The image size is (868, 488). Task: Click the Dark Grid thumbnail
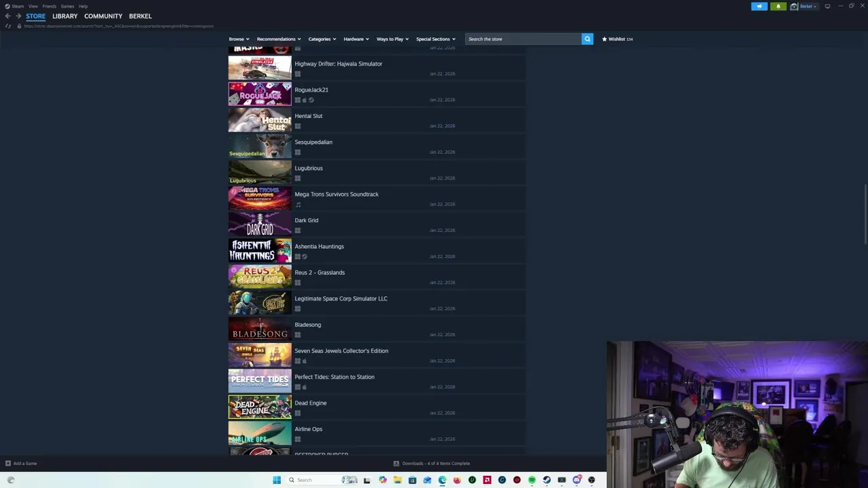[260, 224]
